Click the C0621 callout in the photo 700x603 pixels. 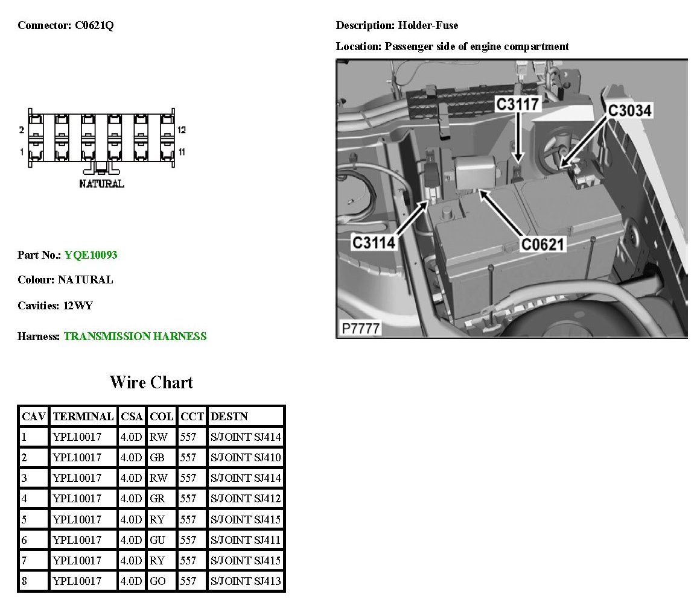543,244
